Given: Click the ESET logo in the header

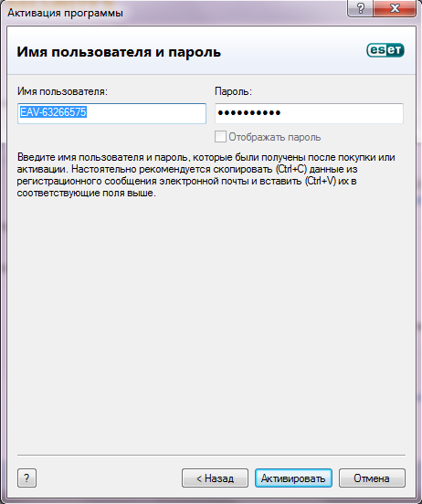Looking at the screenshot, I should (385, 50).
